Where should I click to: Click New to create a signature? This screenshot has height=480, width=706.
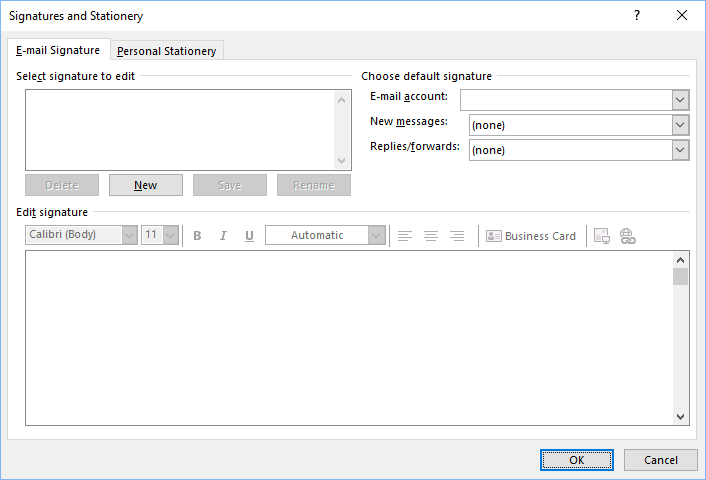pos(146,185)
